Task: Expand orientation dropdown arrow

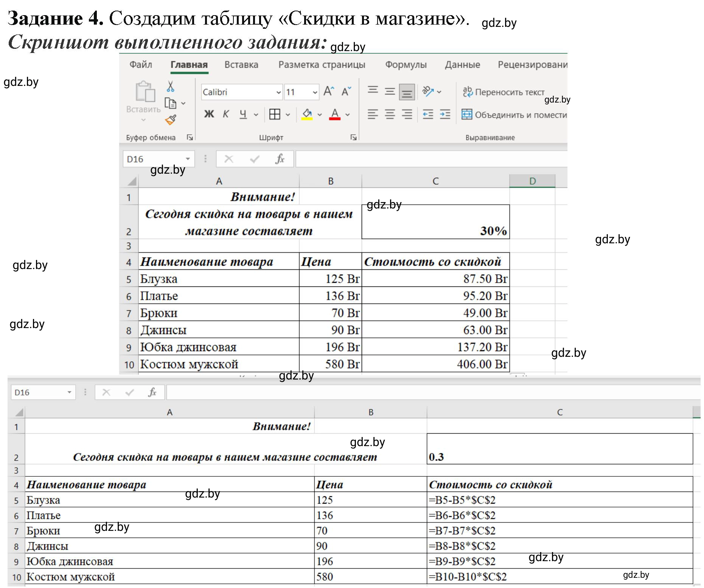Action: (439, 92)
